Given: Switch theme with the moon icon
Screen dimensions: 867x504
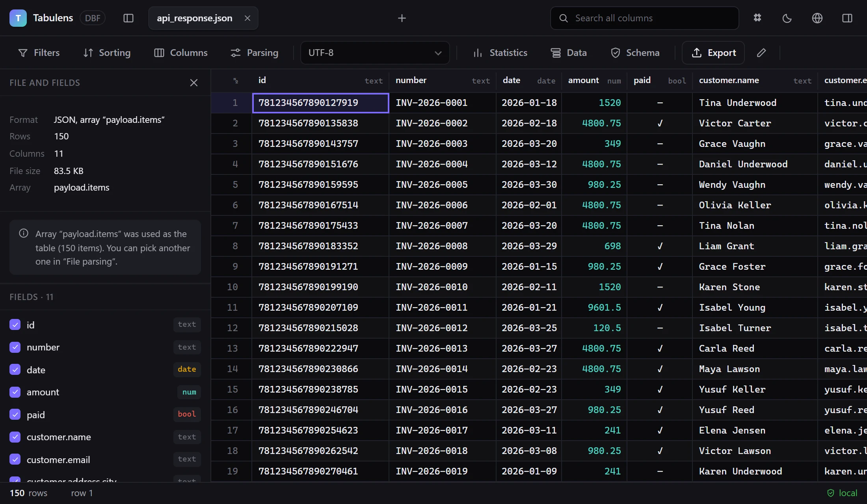Looking at the screenshot, I should pos(787,18).
